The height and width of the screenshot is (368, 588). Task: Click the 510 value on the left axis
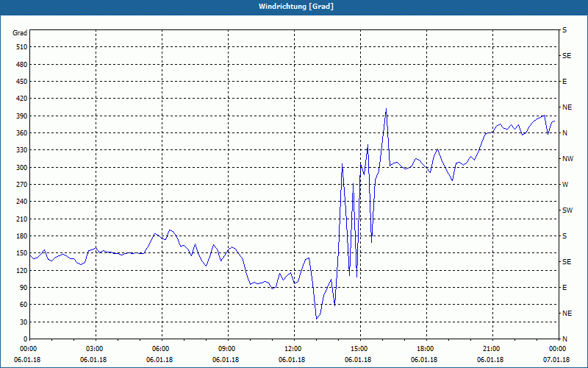click(22, 47)
